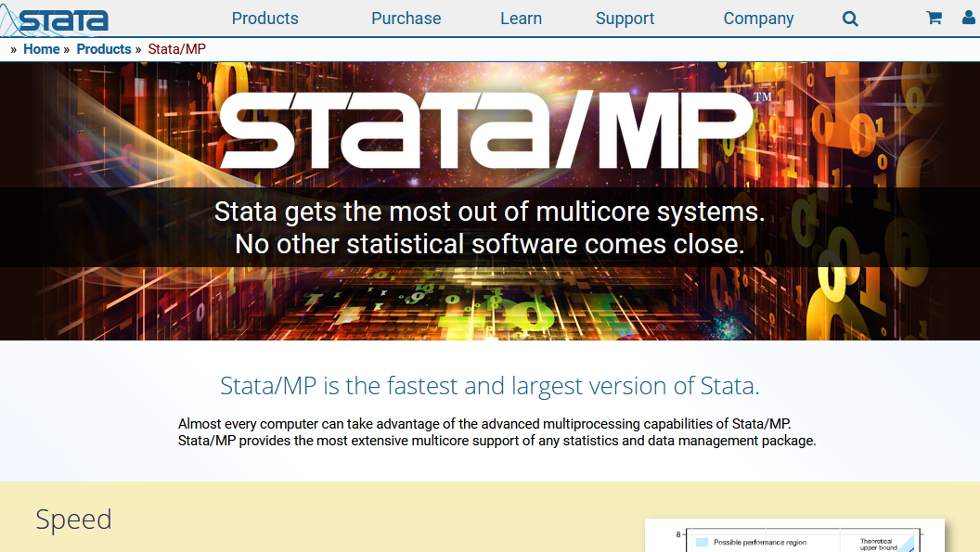This screenshot has height=552, width=980.
Task: Open the Company menu
Action: (x=758, y=19)
